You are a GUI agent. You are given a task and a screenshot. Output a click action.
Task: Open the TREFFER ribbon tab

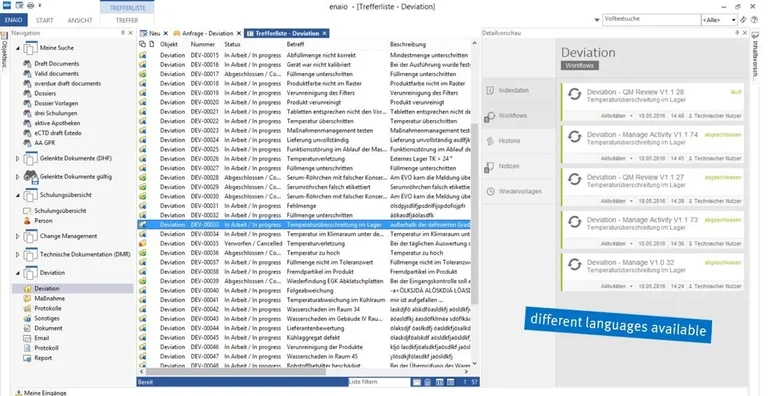127,21
